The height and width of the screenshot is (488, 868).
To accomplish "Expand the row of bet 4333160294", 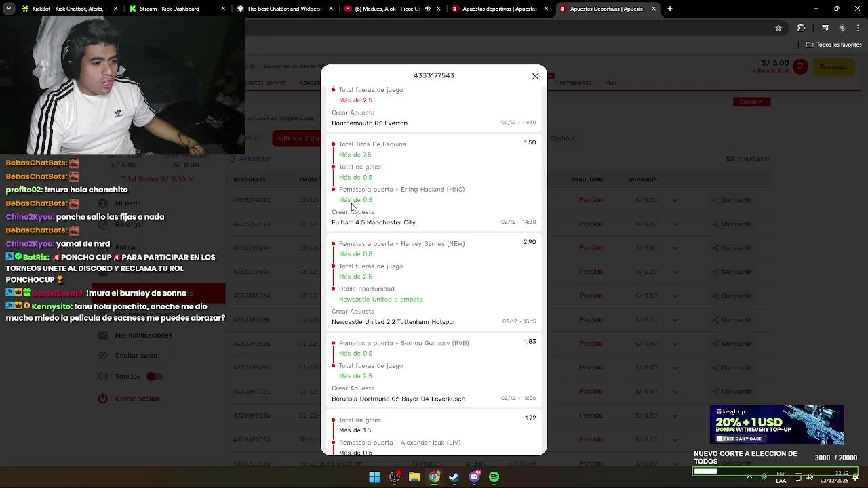I will [x=675, y=248].
